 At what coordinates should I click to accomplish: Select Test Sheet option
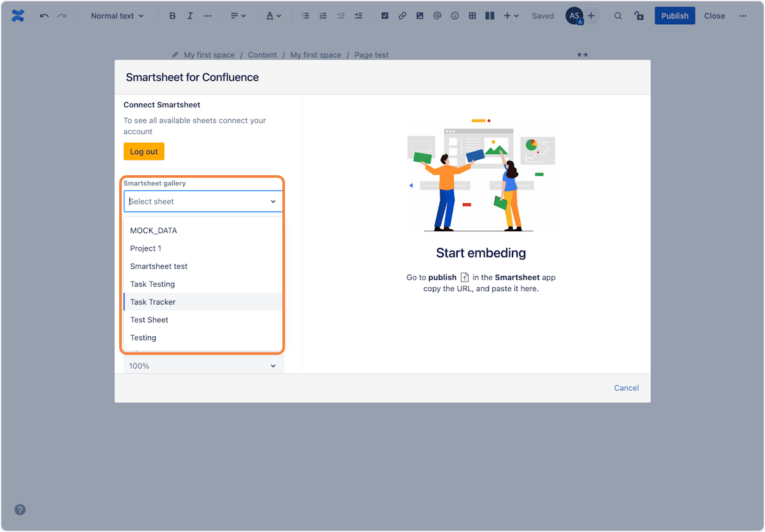pyautogui.click(x=203, y=320)
